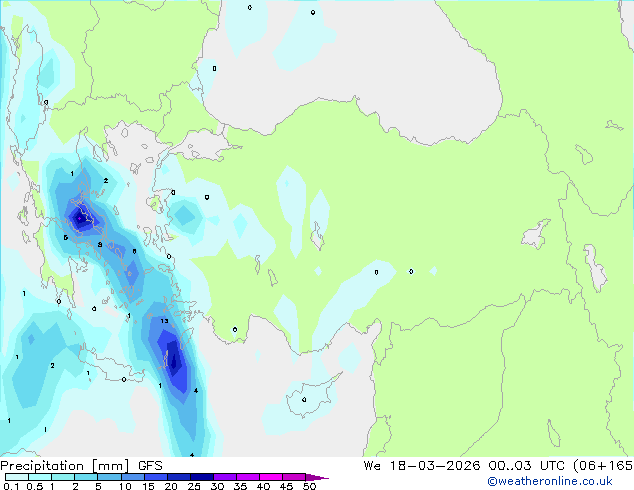Click the '10' legend scale label

click(x=125, y=486)
